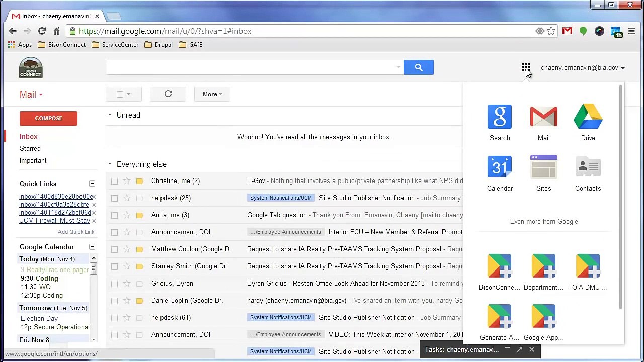The image size is (644, 362).
Task: Open BisonConne... app in launcher
Action: point(500,273)
